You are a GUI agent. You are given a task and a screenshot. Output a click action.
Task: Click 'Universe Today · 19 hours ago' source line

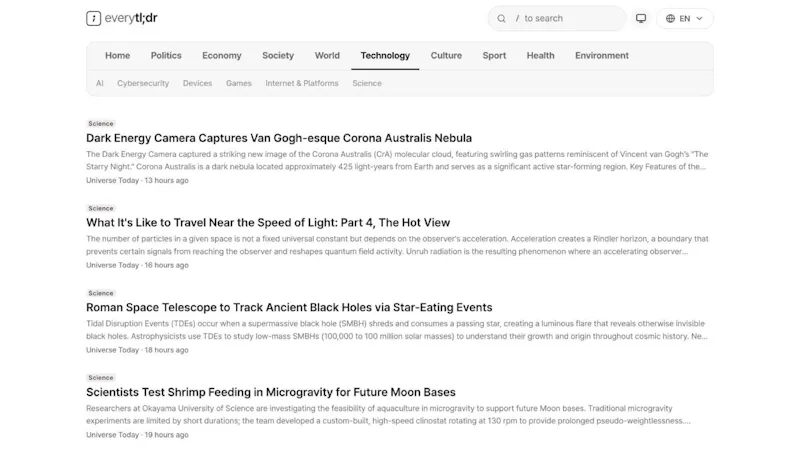click(x=137, y=435)
